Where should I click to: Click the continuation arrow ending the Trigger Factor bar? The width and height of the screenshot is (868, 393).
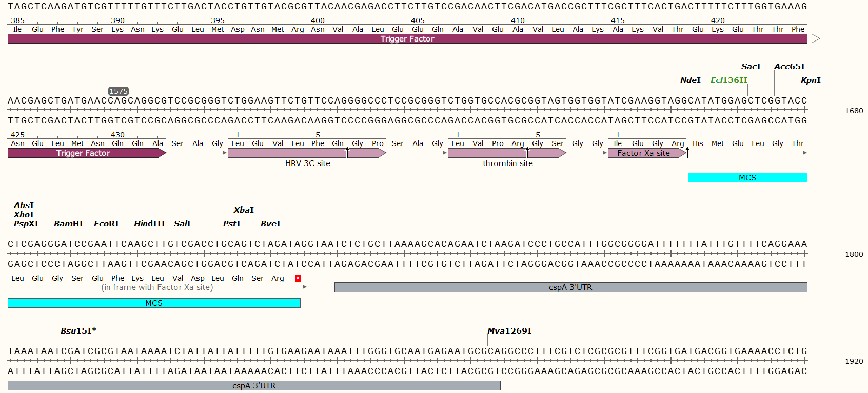tap(815, 39)
